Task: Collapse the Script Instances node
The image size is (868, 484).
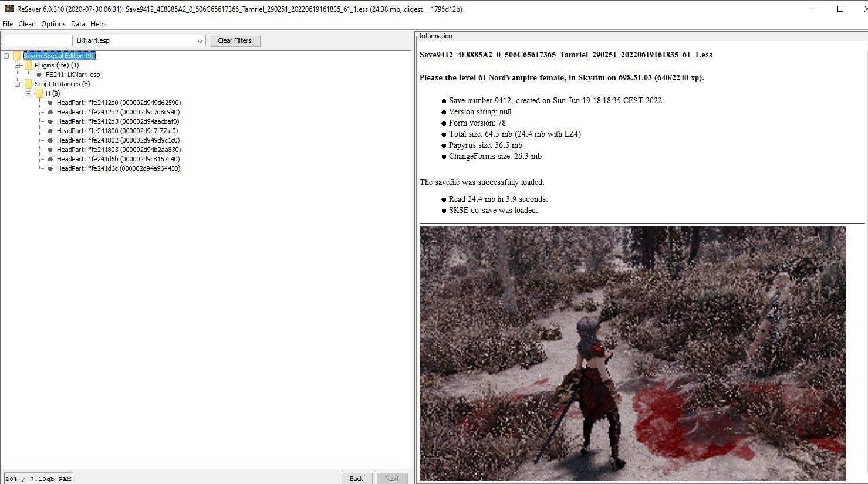Action: pyautogui.click(x=18, y=84)
